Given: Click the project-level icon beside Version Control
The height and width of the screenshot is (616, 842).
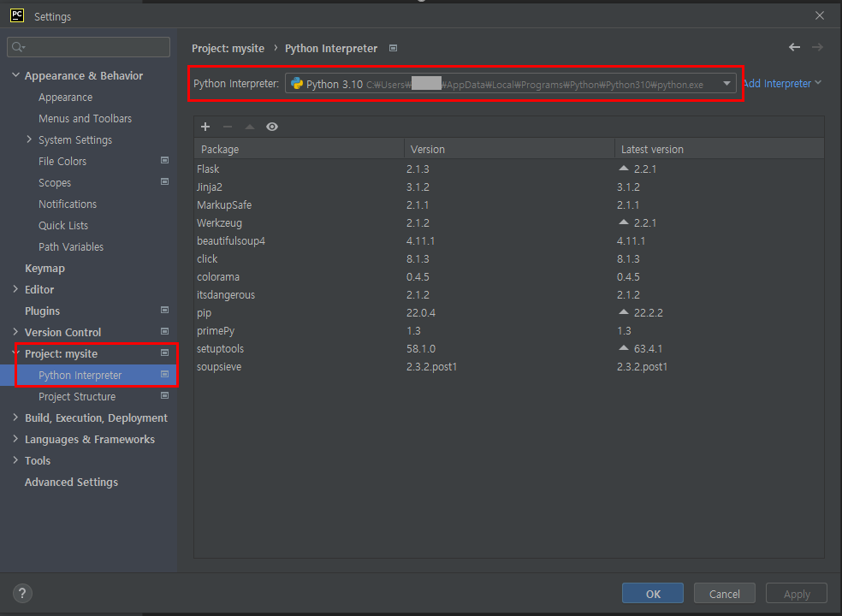Looking at the screenshot, I should tap(165, 331).
